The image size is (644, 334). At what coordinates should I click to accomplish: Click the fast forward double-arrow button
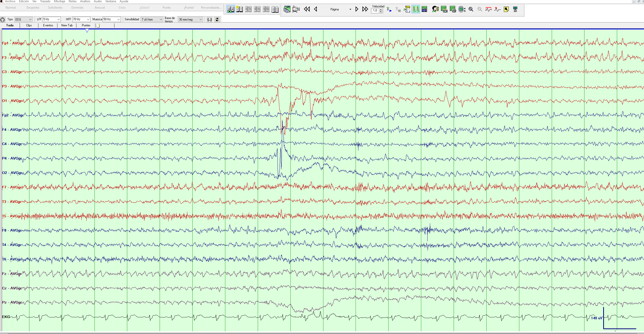pos(365,9)
